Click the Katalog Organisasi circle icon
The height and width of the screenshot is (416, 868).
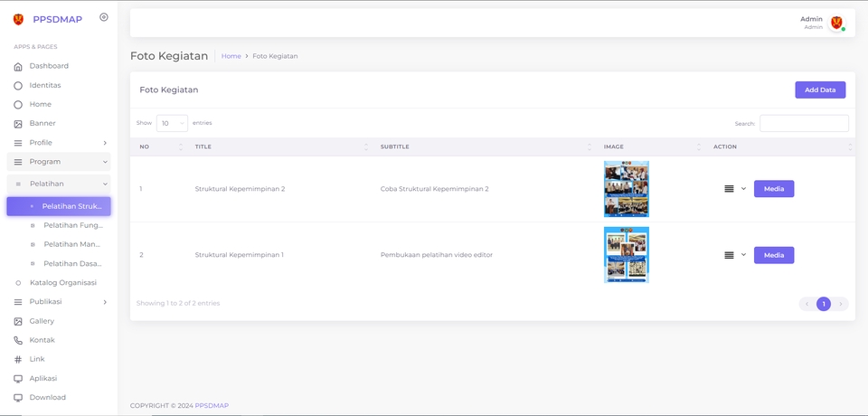[x=18, y=283]
